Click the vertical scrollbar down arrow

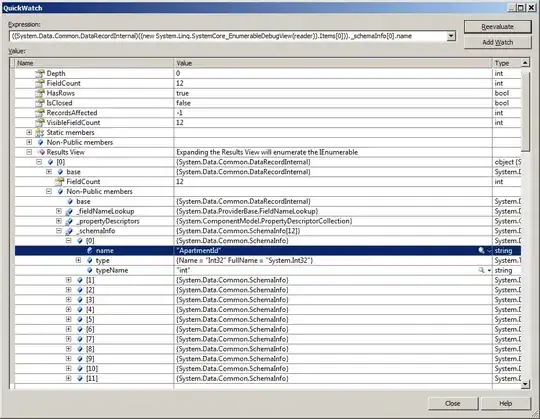point(525,384)
